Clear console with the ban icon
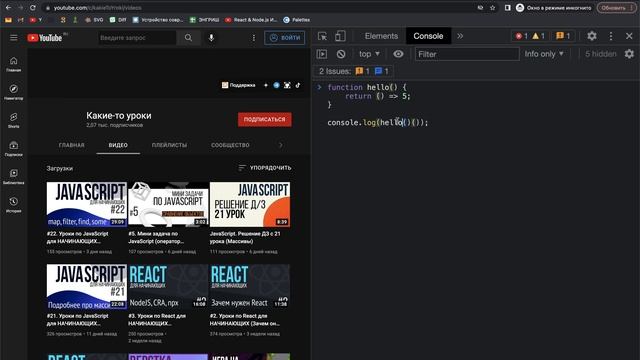This screenshot has width=640, height=360. coord(341,54)
